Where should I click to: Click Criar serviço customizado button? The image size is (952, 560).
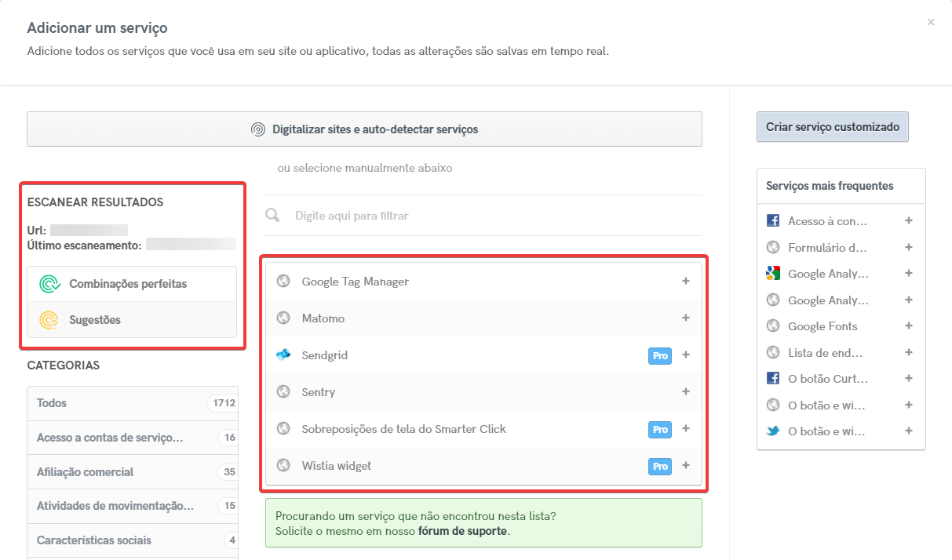coord(832,127)
